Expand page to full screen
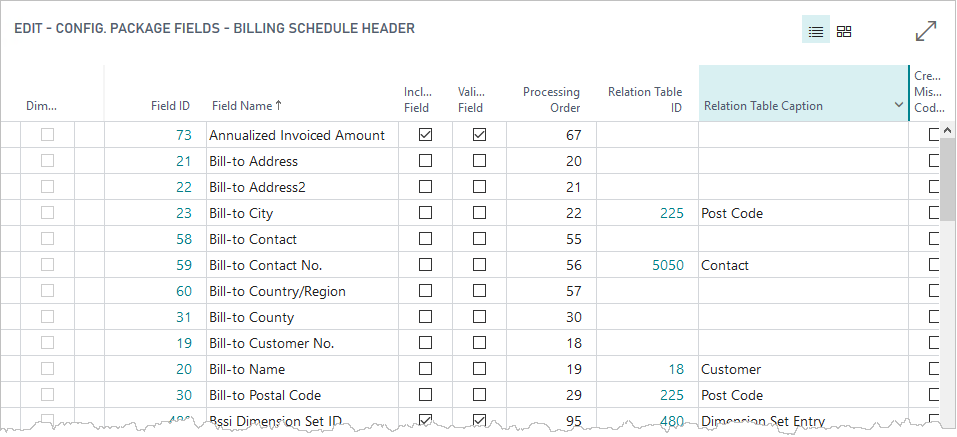 [926, 31]
